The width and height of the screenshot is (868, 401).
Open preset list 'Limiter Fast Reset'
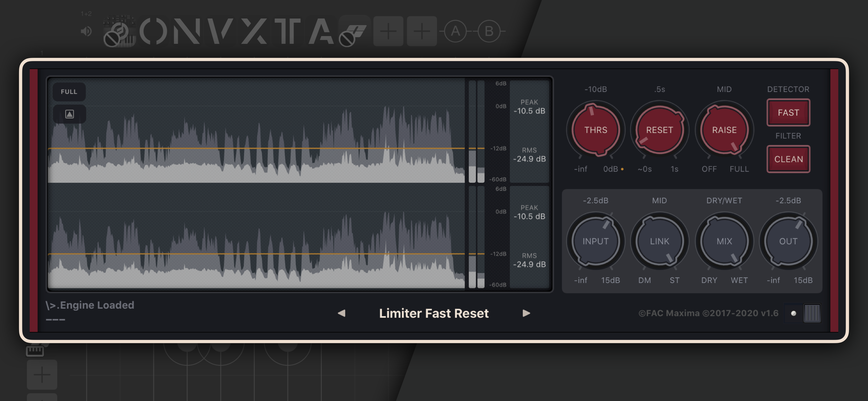click(434, 314)
